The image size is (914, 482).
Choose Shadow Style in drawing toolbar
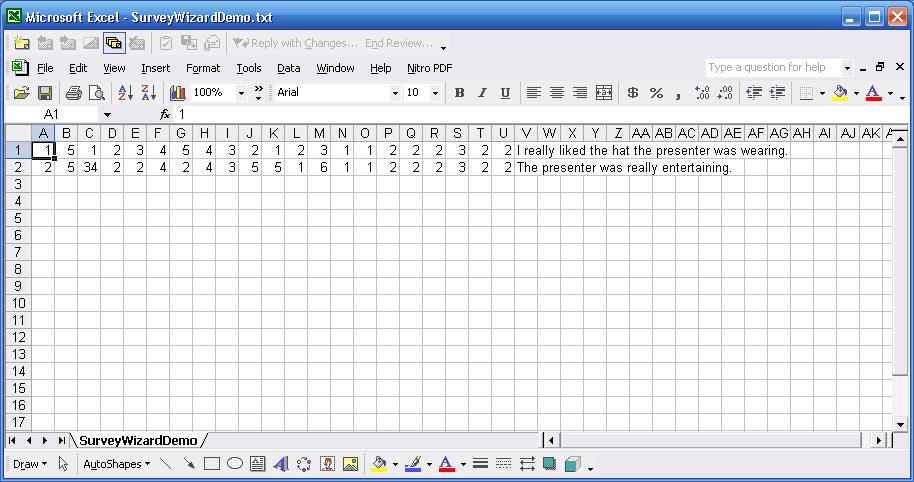549,464
